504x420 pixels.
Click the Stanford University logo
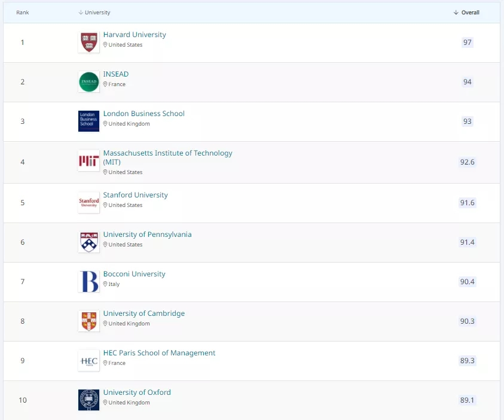(x=88, y=202)
